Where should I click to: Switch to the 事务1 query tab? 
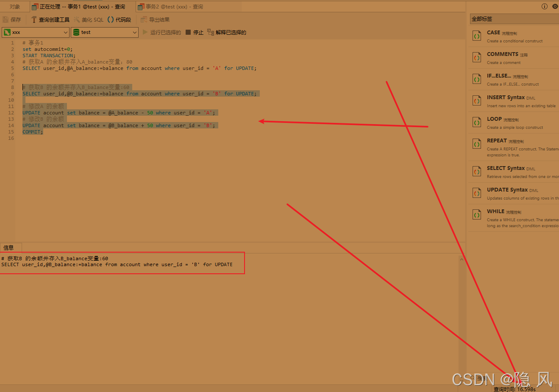coord(82,7)
